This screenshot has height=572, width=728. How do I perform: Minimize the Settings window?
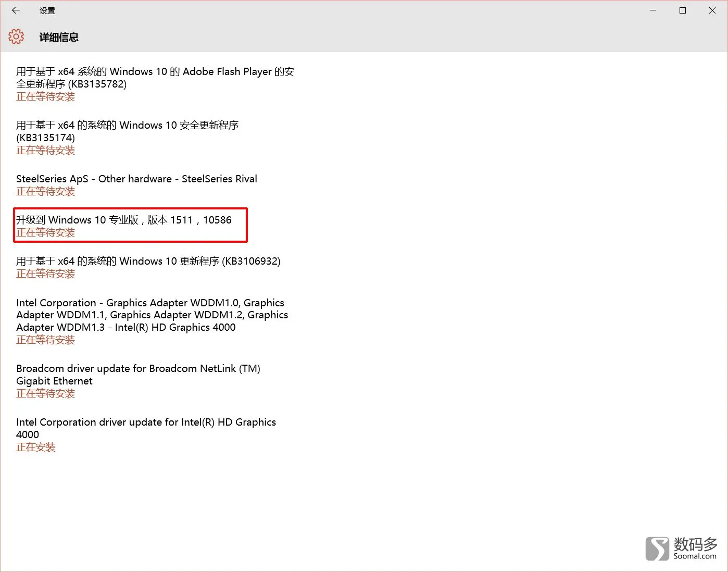tap(653, 10)
